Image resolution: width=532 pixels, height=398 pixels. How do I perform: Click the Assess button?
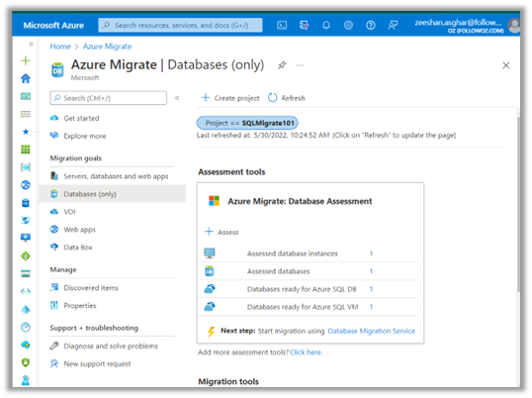tap(222, 232)
